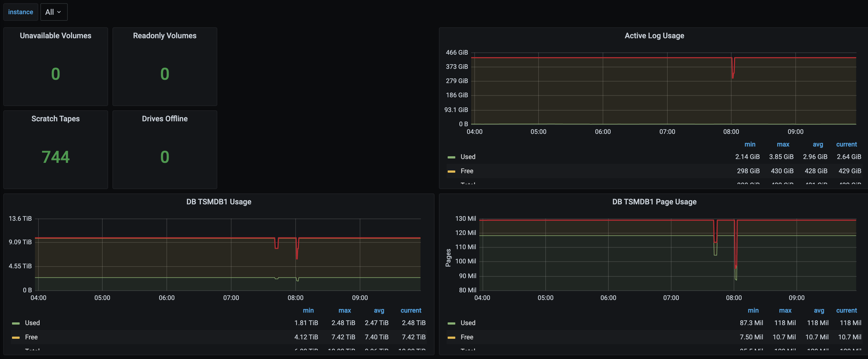This screenshot has width=868, height=359.
Task: Open Active Log Usage panel title
Action: click(x=654, y=36)
